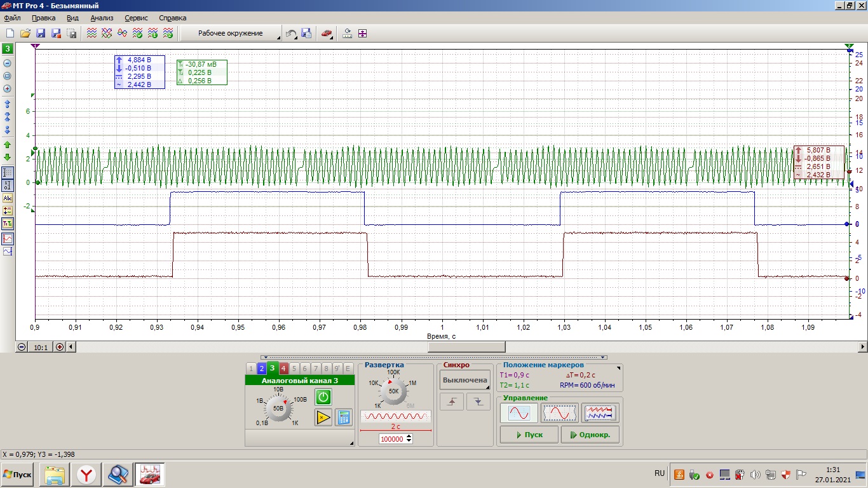Image resolution: width=868 pixels, height=488 pixels.
Task: Open a file with the folder icon
Action: click(x=25, y=33)
